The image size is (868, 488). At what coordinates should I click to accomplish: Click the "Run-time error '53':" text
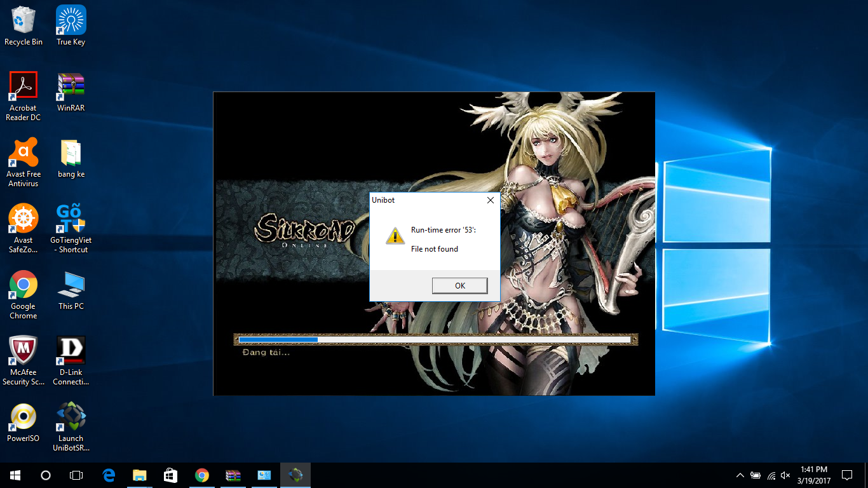point(444,230)
